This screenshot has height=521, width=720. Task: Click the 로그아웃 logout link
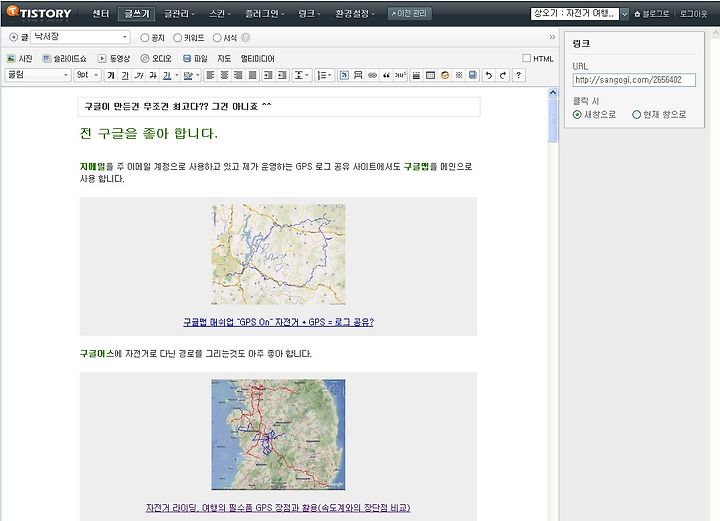[693, 14]
